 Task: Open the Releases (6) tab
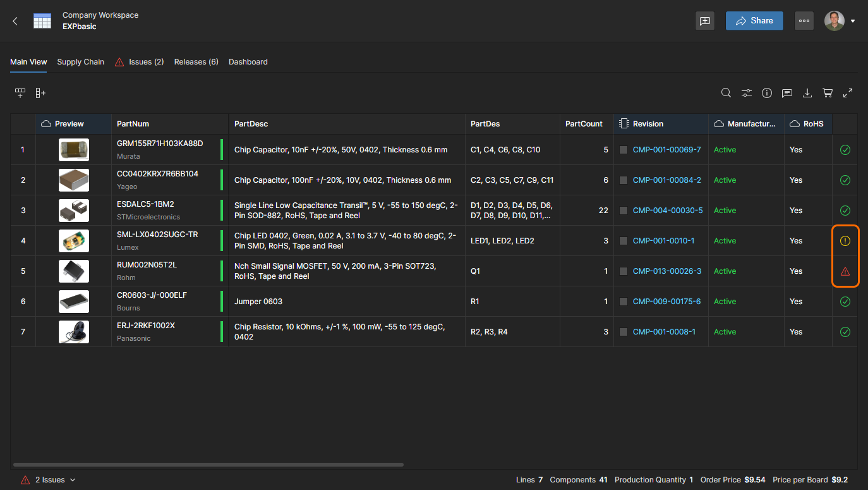click(196, 62)
